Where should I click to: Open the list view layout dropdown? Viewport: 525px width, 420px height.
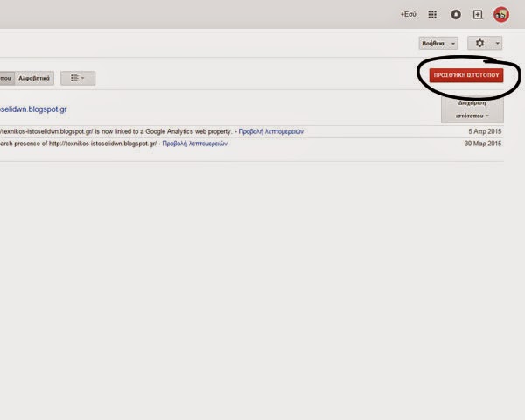pos(78,78)
